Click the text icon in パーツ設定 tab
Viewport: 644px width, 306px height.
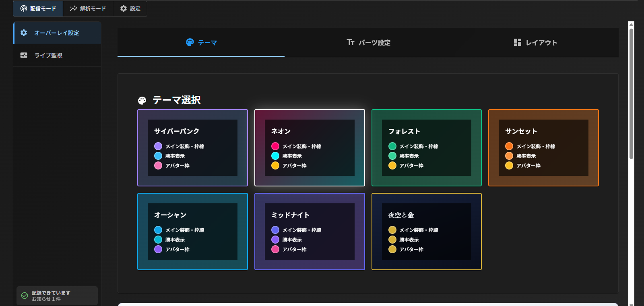pyautogui.click(x=351, y=42)
